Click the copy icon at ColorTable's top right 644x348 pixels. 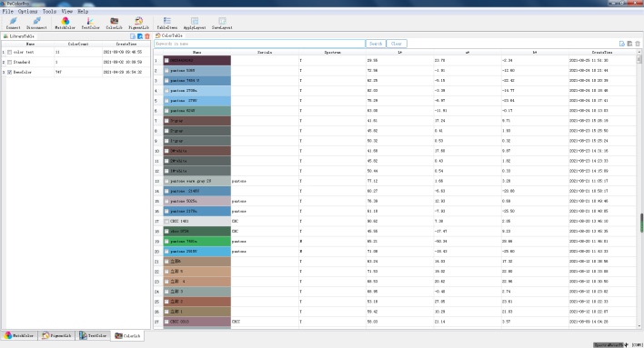(629, 44)
